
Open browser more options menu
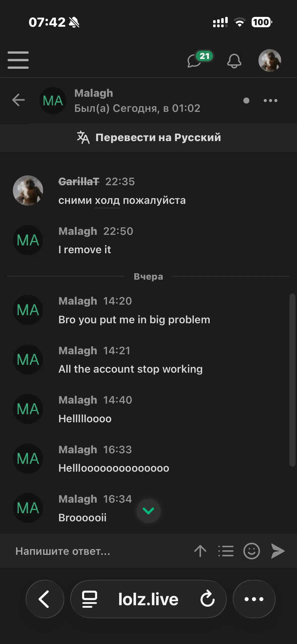(x=254, y=599)
